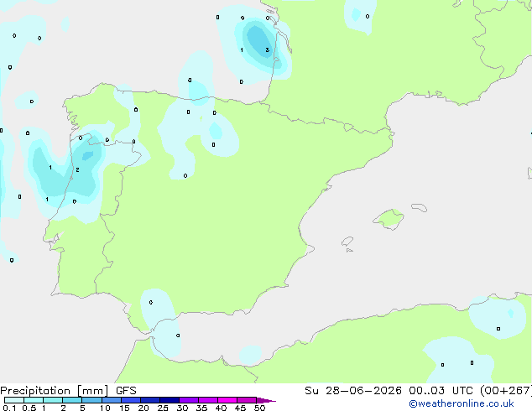Click the Menorca island outline

pos(420,207)
